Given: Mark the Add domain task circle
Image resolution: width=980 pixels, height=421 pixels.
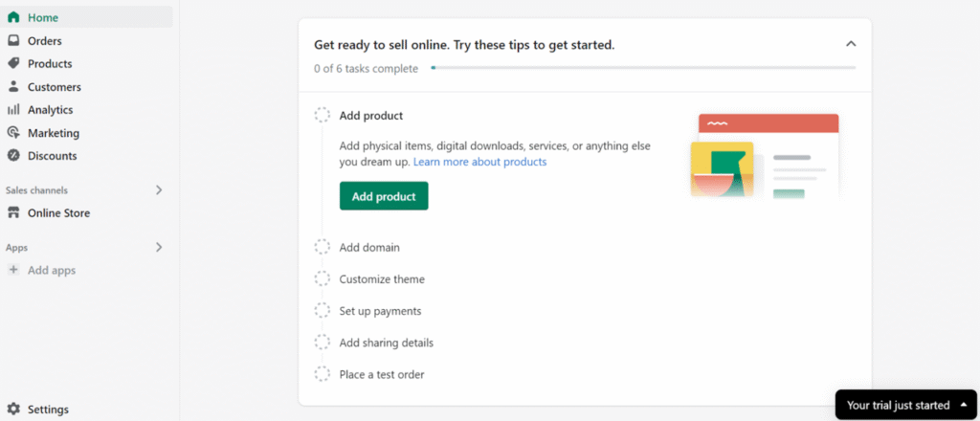Looking at the screenshot, I should (323, 248).
